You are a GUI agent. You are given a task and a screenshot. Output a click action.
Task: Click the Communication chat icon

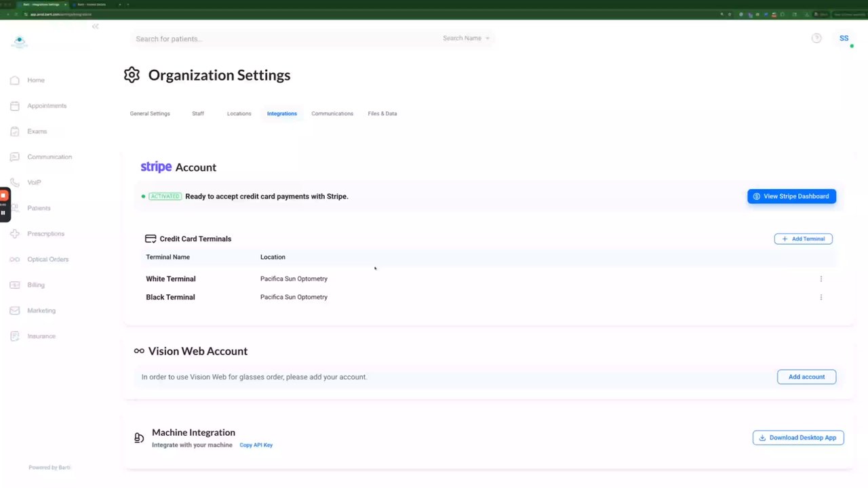[15, 157]
